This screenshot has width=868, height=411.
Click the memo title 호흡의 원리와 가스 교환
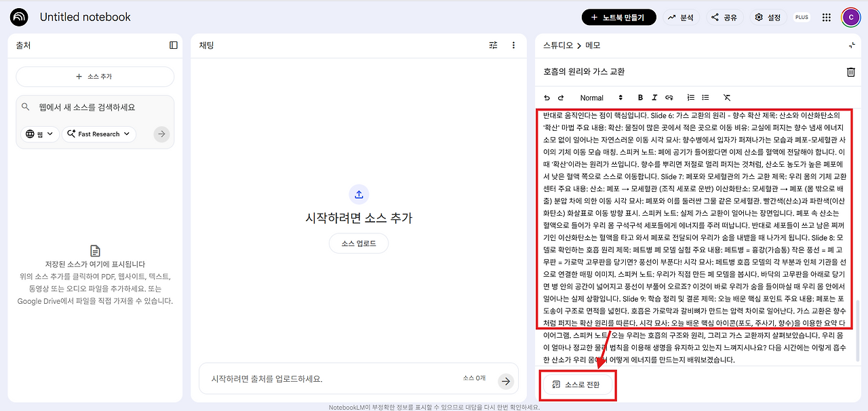pos(584,71)
